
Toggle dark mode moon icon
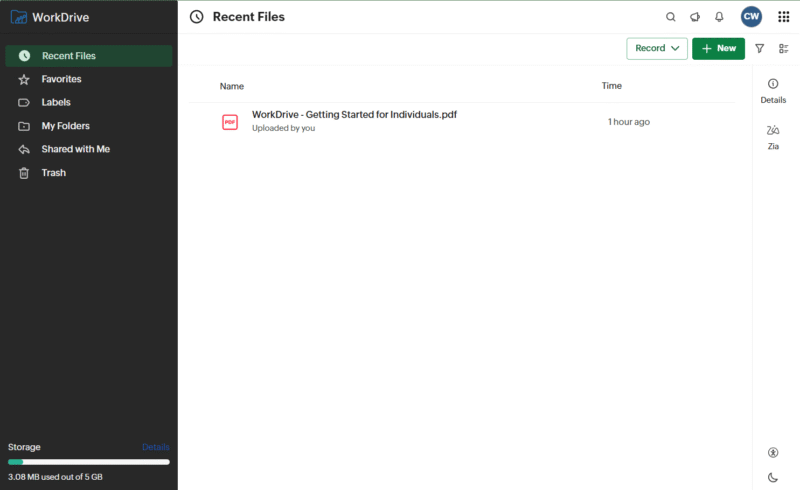pos(773,477)
